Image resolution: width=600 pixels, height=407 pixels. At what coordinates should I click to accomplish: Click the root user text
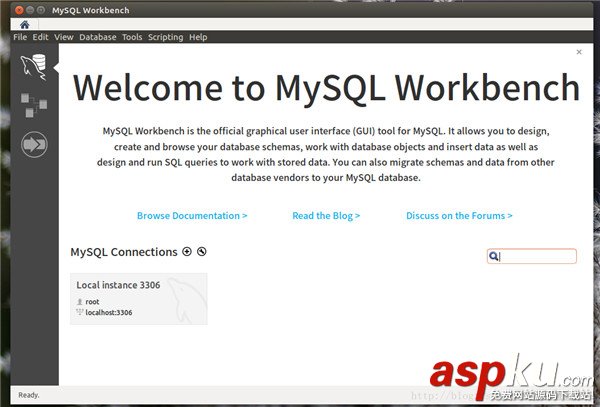[x=92, y=302]
